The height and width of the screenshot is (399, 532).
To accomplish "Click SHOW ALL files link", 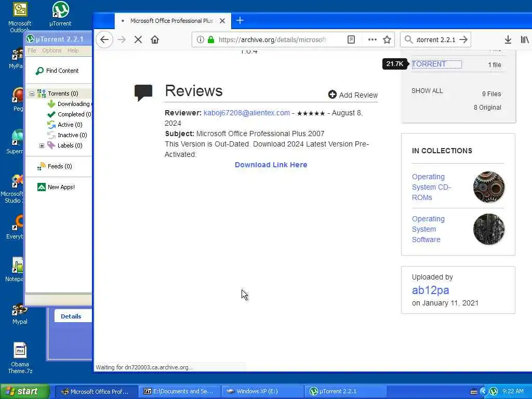I will point(427,90).
